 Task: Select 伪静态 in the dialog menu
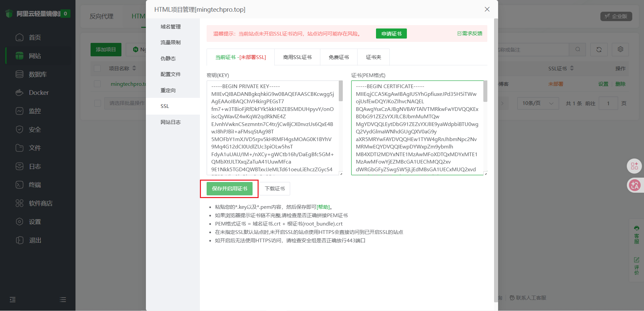tap(168, 58)
